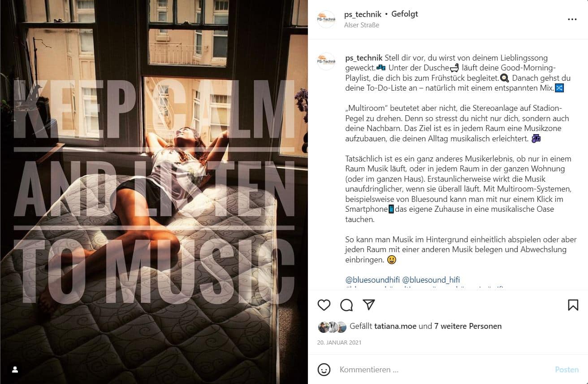The height and width of the screenshot is (384, 588).
Task: Like the post with the heart icon
Action: click(324, 305)
